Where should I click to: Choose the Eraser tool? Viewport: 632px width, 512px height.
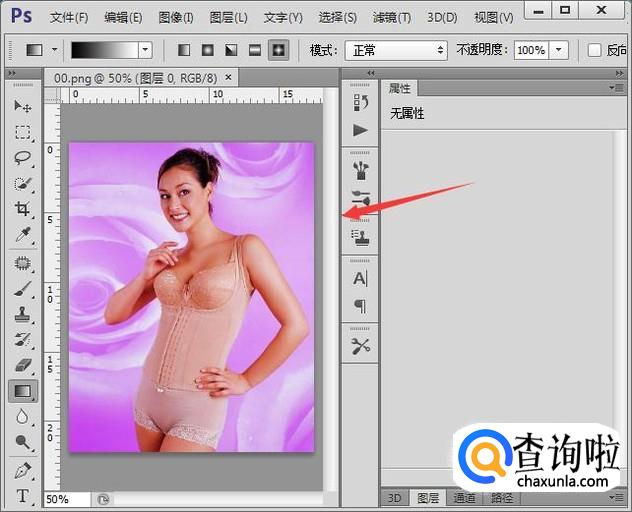click(x=22, y=366)
